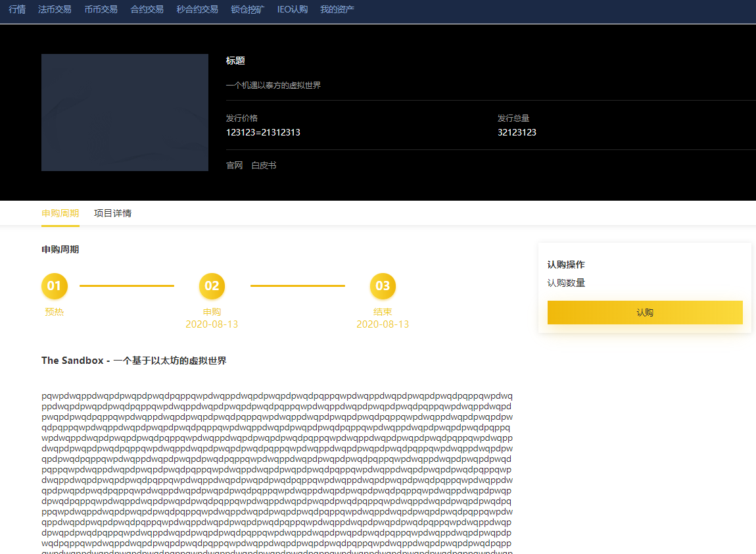Switch to the 项目详情 tab
Viewport: 756px width, 554px height.
click(x=112, y=213)
